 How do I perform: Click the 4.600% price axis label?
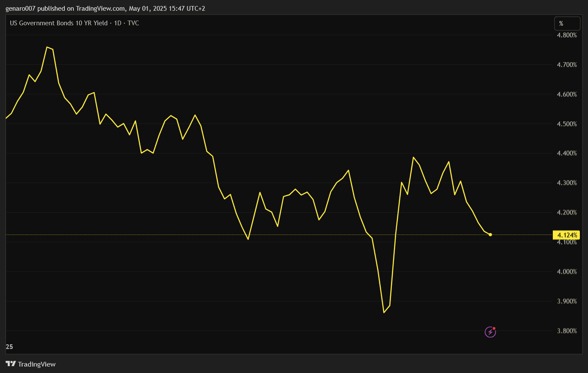tap(567, 94)
